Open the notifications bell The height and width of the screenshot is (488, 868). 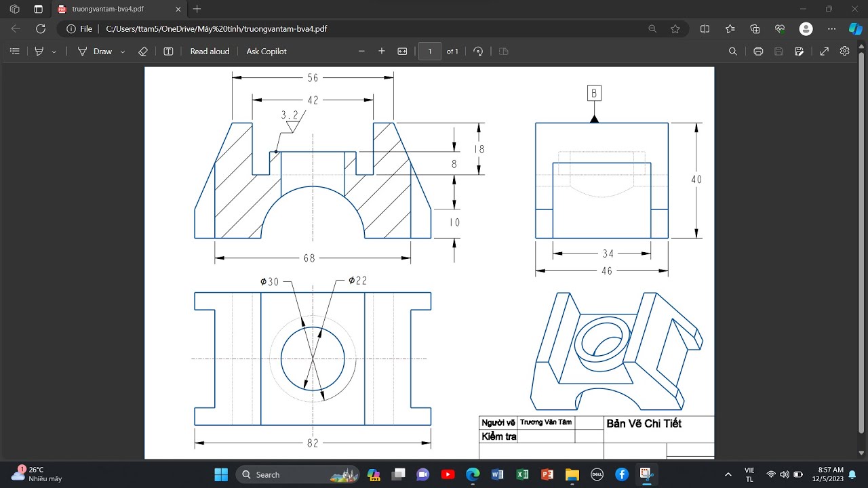coord(852,474)
